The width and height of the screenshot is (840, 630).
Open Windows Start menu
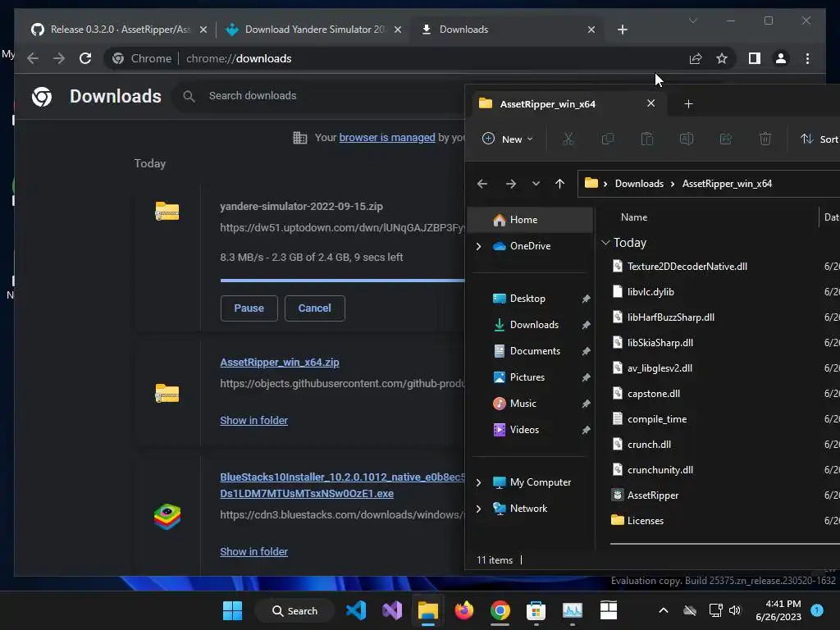(x=232, y=610)
